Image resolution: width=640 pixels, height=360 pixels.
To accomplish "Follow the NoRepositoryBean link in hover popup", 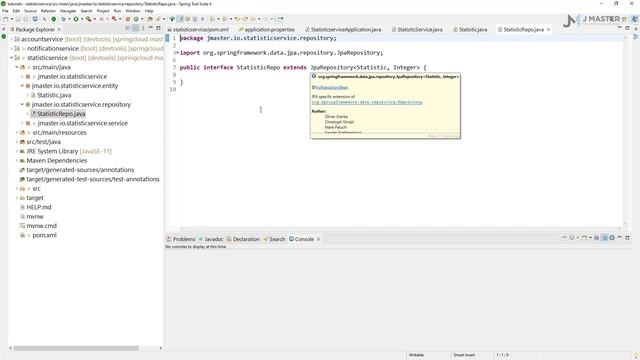I will tap(331, 87).
